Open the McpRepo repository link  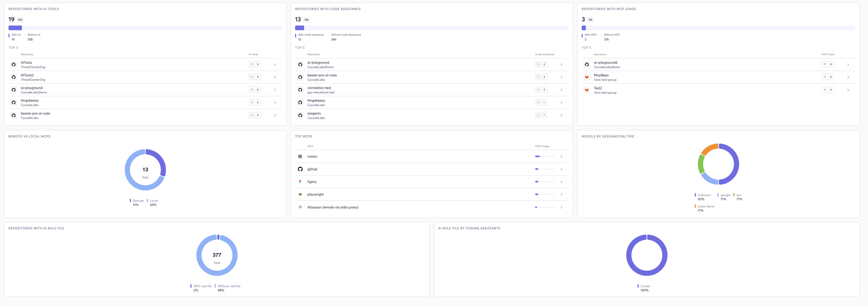click(x=601, y=76)
